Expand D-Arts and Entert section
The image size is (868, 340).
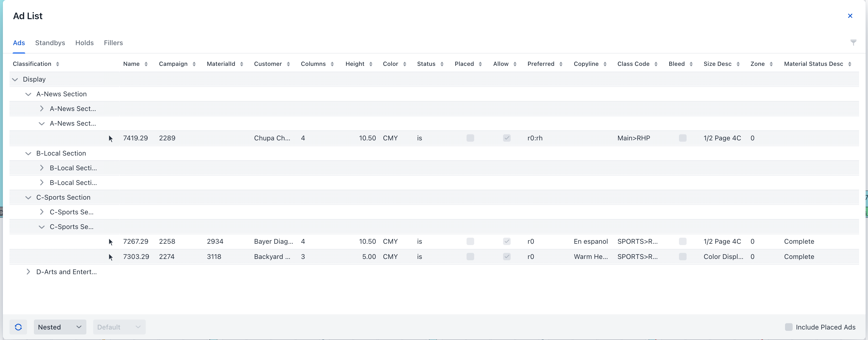pos(28,272)
